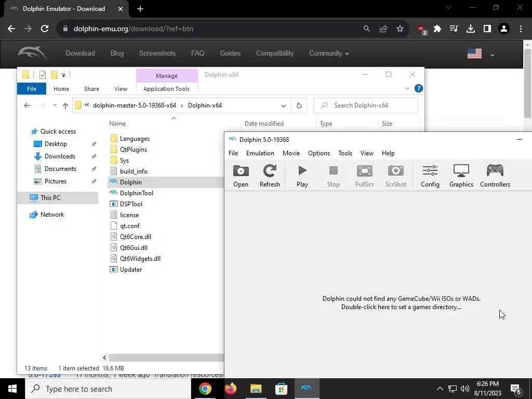Click the Play button in Dolphin toolbar
This screenshot has width=532, height=399.
tap(302, 176)
